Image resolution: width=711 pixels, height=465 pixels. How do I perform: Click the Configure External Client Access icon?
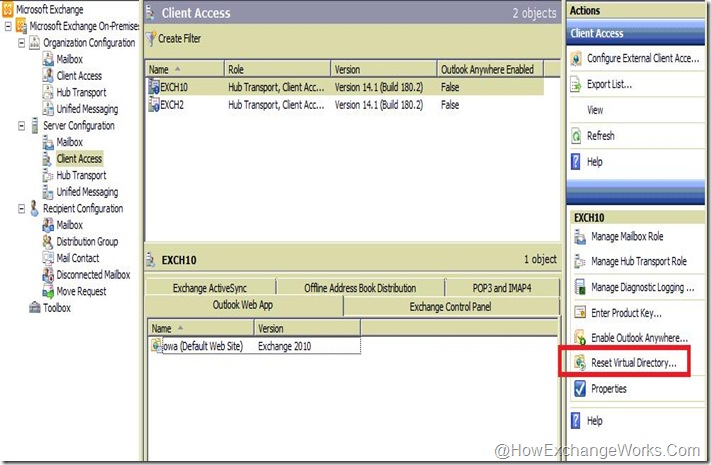tap(576, 58)
